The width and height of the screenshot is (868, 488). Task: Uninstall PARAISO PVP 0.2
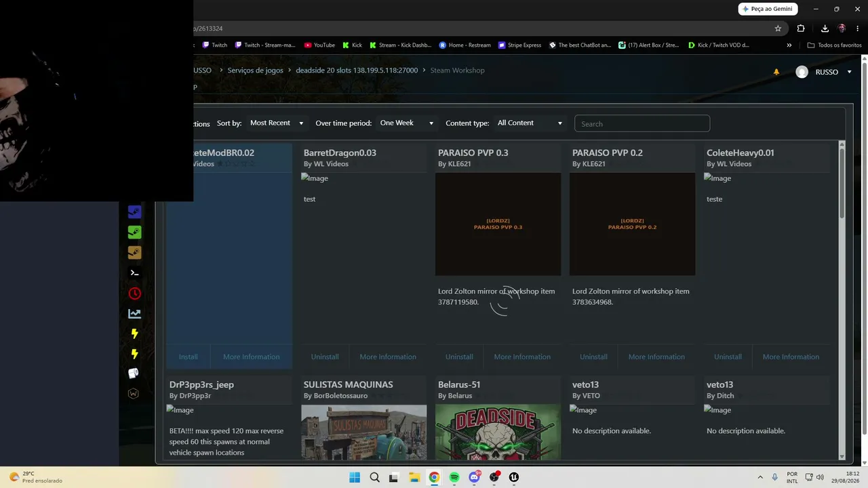[593, 357]
